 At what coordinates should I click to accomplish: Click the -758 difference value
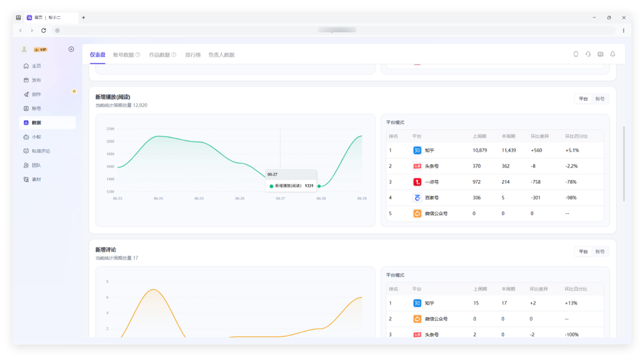pyautogui.click(x=535, y=182)
